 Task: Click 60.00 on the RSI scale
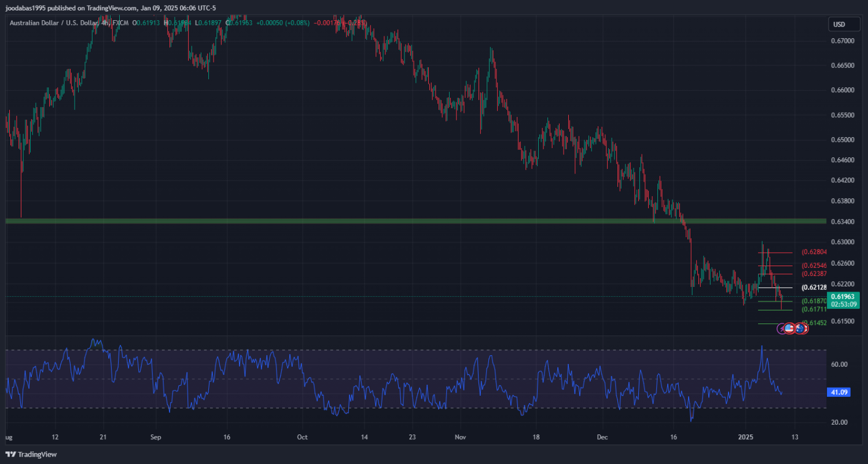pos(840,364)
